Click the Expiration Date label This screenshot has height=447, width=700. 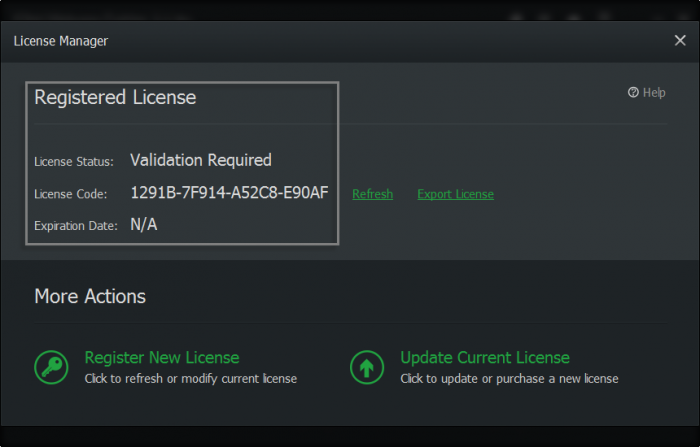pos(76,226)
